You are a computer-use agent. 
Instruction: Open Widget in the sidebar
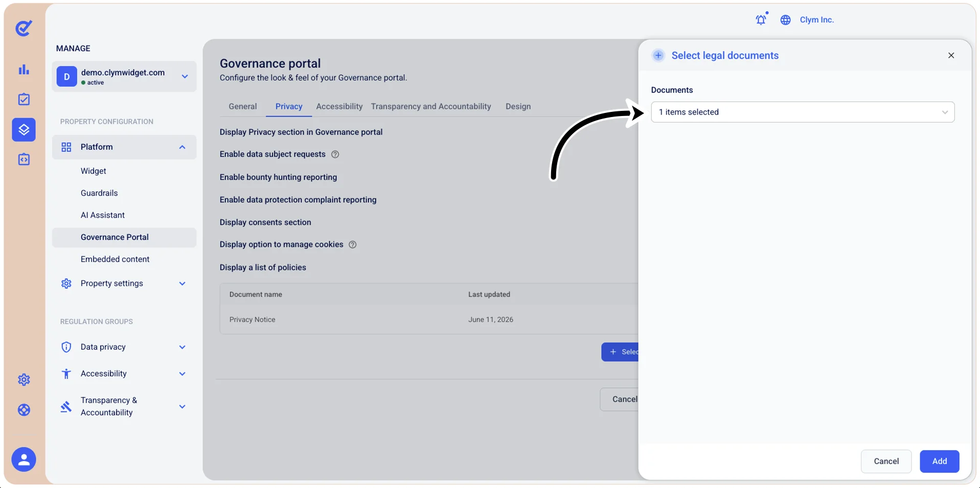(94, 171)
